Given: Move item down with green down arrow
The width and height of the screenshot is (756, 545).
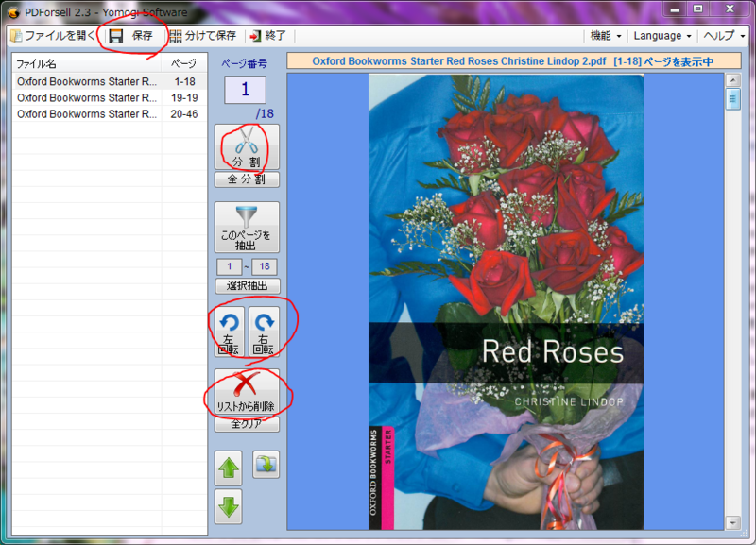Looking at the screenshot, I should pos(229,507).
